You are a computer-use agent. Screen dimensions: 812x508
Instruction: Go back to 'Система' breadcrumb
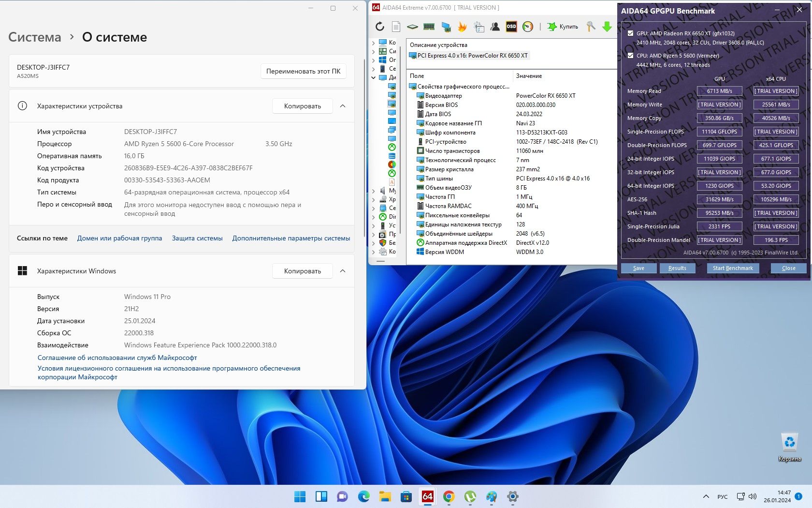click(35, 37)
